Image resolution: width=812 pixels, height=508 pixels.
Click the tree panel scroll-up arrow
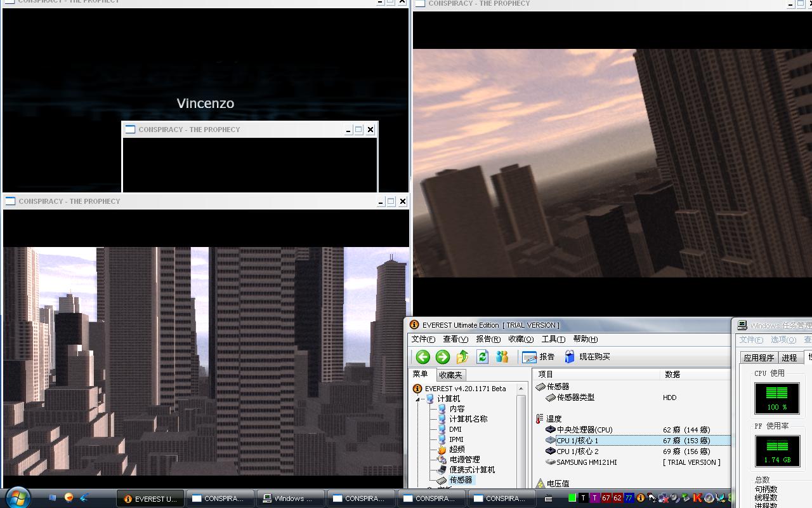521,389
